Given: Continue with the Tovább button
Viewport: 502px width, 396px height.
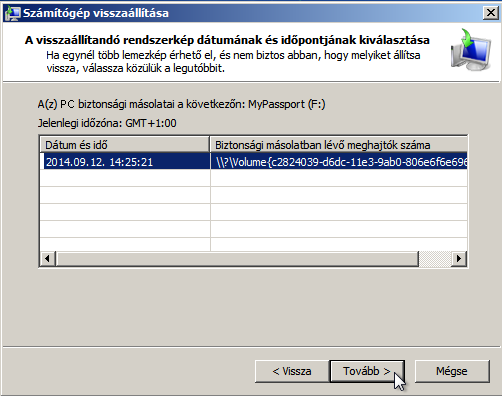Looking at the screenshot, I should click(x=367, y=371).
